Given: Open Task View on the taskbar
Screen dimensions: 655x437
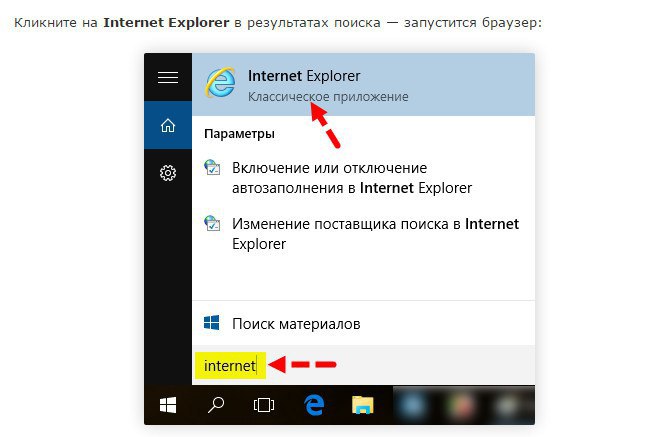Looking at the screenshot, I should pos(264,405).
